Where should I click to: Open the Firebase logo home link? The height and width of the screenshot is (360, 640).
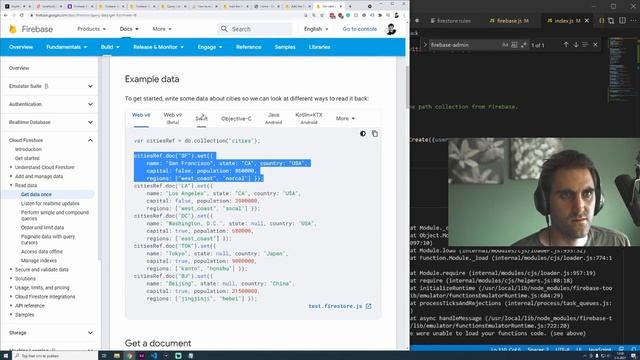coord(31,29)
